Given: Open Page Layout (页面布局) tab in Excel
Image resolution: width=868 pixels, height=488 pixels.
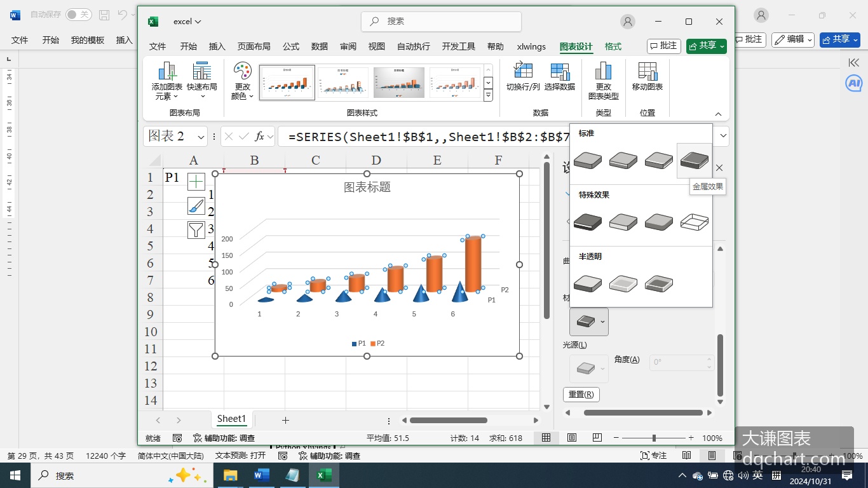Looking at the screenshot, I should 254,46.
